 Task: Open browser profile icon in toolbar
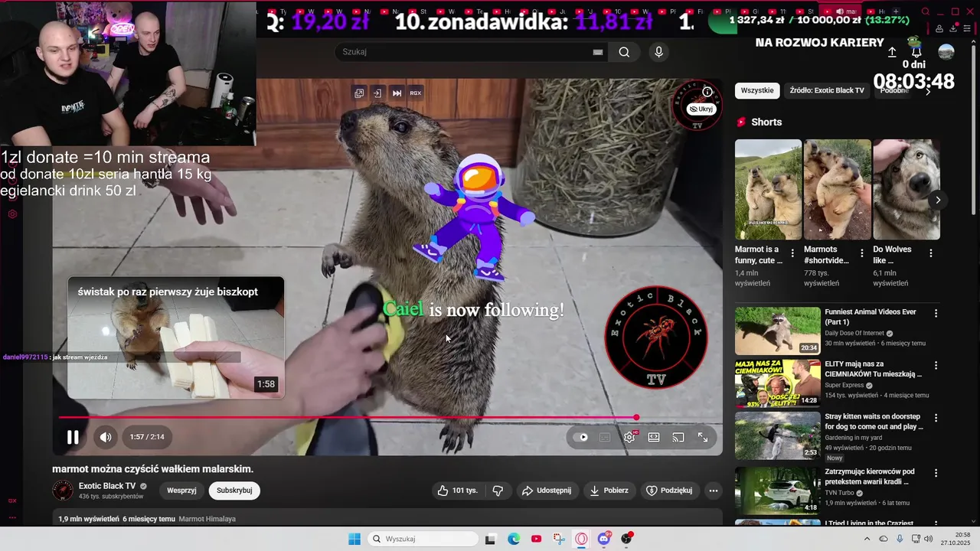click(x=939, y=28)
